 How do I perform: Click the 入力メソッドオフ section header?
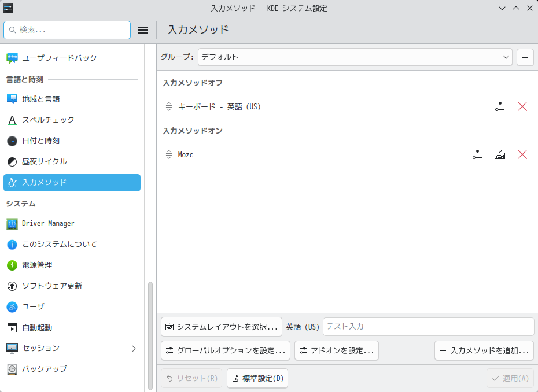pos(193,83)
